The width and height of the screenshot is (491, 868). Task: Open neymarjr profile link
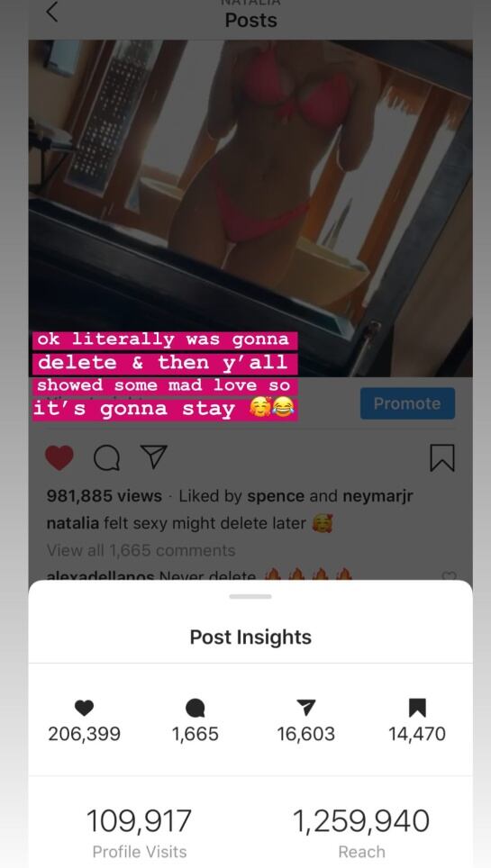click(378, 496)
